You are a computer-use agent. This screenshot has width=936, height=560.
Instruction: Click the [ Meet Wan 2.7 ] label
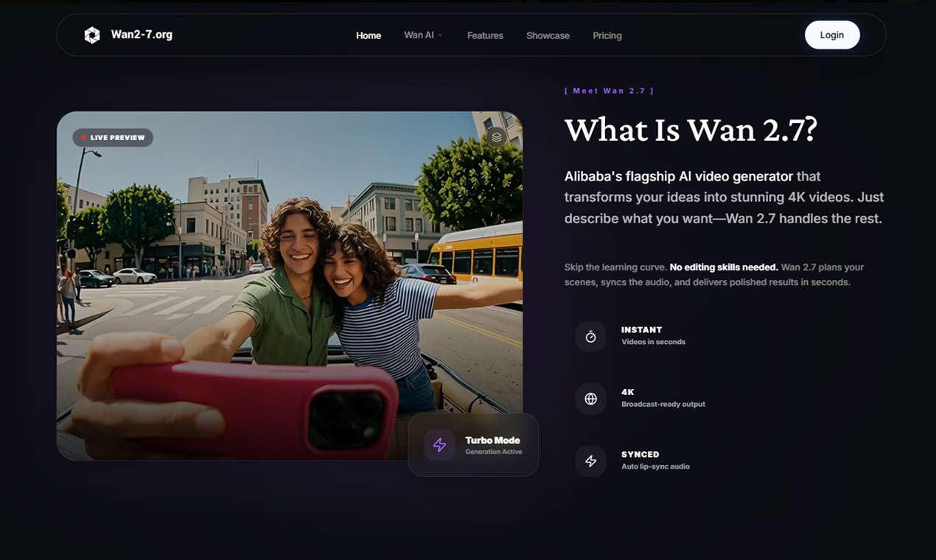tap(609, 91)
